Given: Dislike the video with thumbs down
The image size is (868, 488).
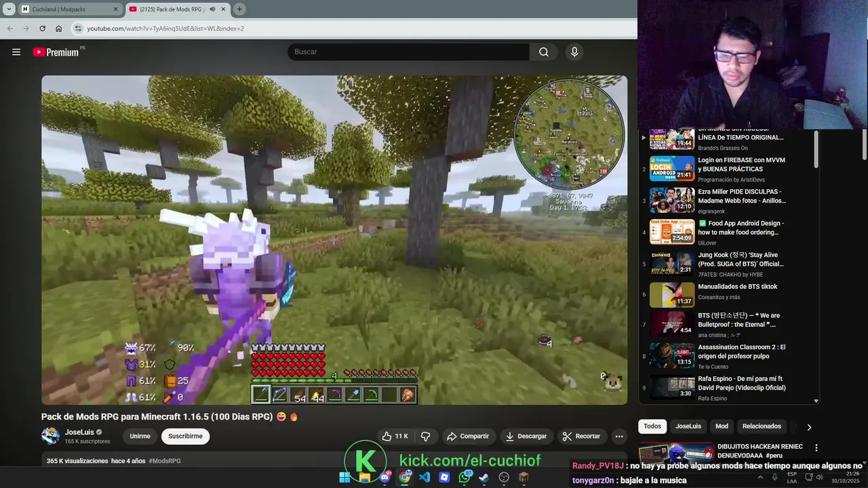Looking at the screenshot, I should click(426, 436).
